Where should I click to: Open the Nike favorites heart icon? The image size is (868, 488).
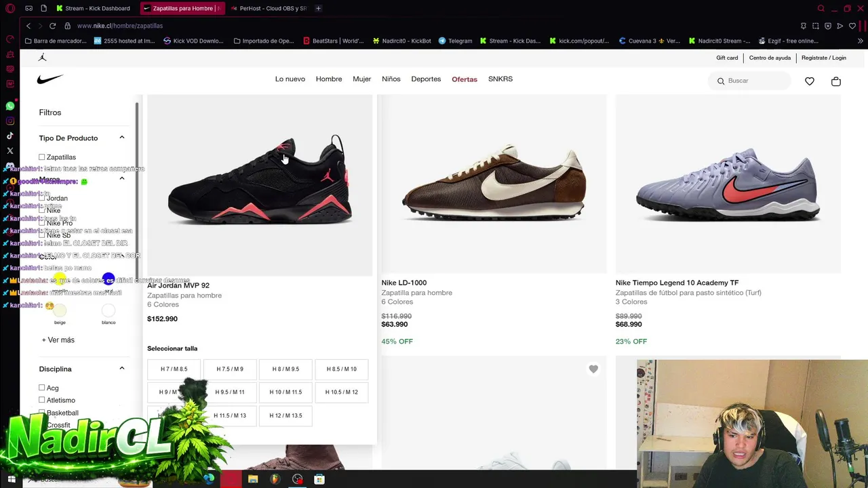tap(810, 81)
